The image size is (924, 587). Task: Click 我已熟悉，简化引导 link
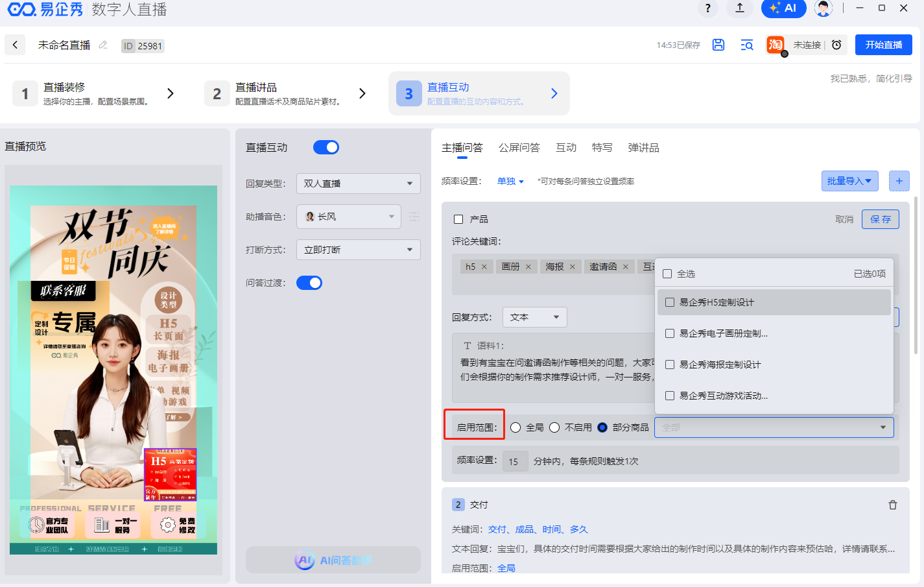click(x=871, y=78)
